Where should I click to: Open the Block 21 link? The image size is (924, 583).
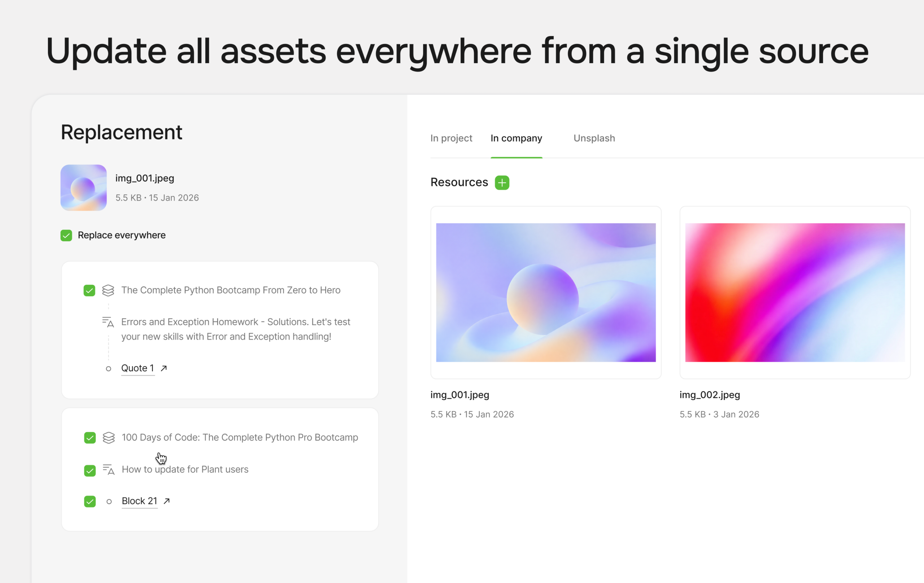(x=139, y=501)
